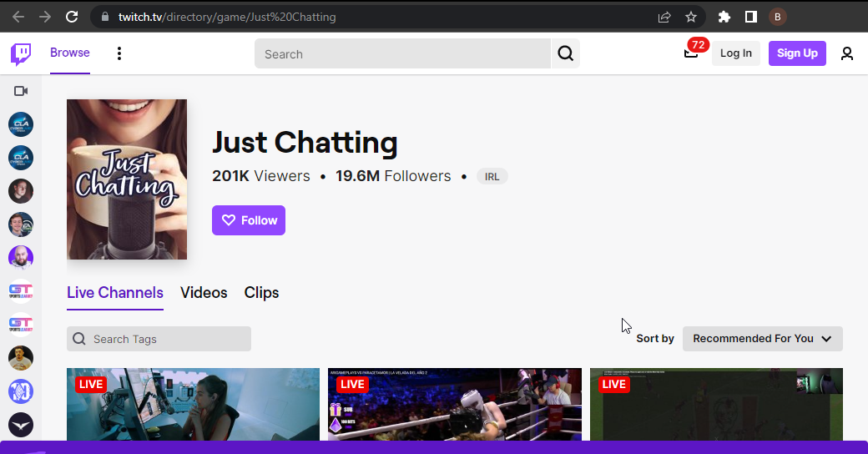Click the Twitch logo home icon
This screenshot has width=868, height=454.
(21, 53)
